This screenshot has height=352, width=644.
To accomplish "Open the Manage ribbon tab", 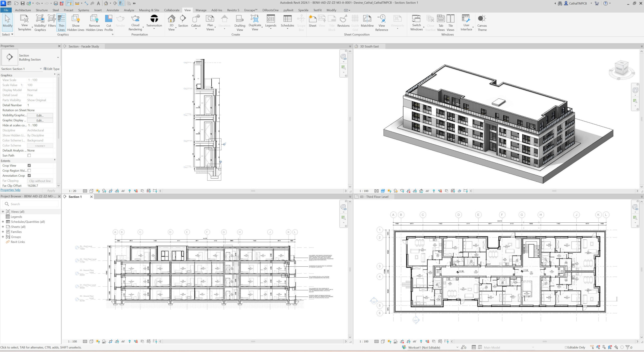I will point(201,10).
